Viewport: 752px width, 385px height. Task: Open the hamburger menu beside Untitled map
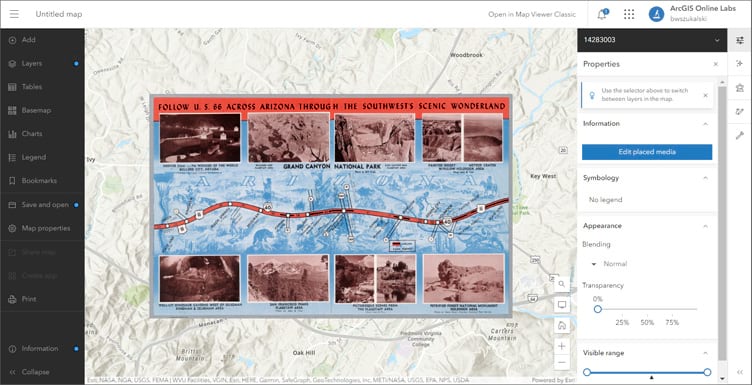14,14
